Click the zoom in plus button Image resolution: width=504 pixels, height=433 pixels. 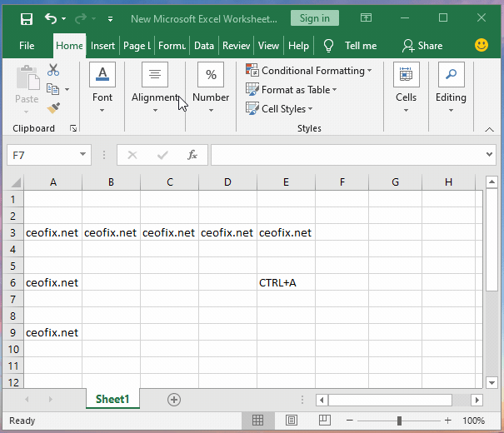point(447,421)
